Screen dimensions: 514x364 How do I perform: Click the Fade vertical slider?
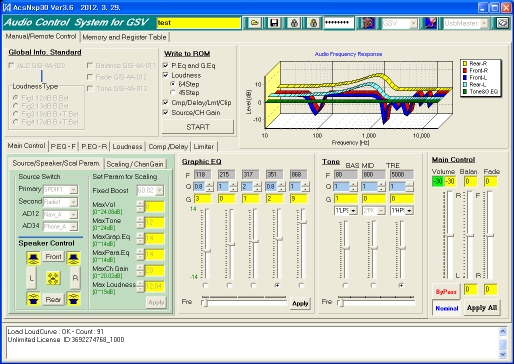[x=489, y=235]
